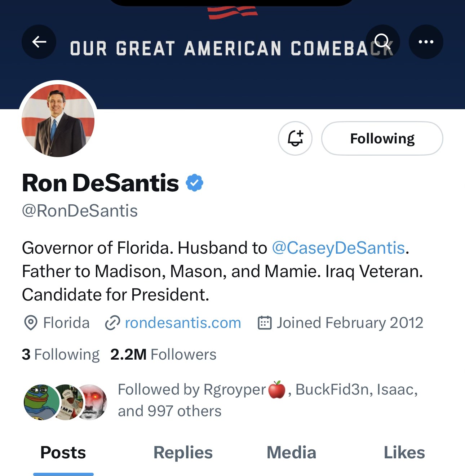This screenshot has width=465, height=476.
Task: Open the search magnifier icon
Action: pyautogui.click(x=382, y=42)
